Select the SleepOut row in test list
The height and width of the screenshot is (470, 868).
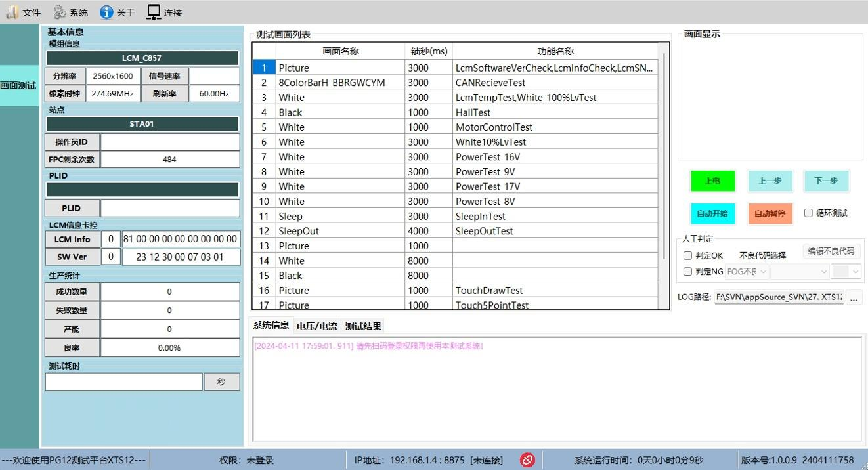(x=339, y=231)
